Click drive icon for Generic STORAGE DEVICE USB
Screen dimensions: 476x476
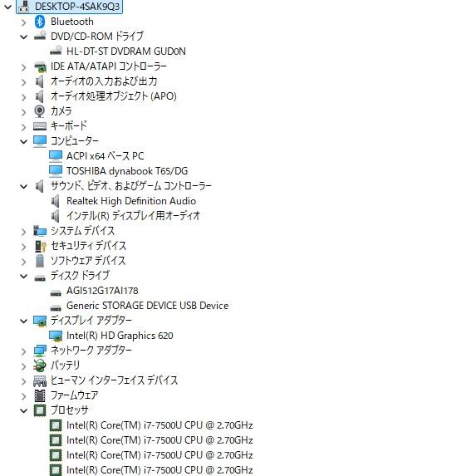56,307
